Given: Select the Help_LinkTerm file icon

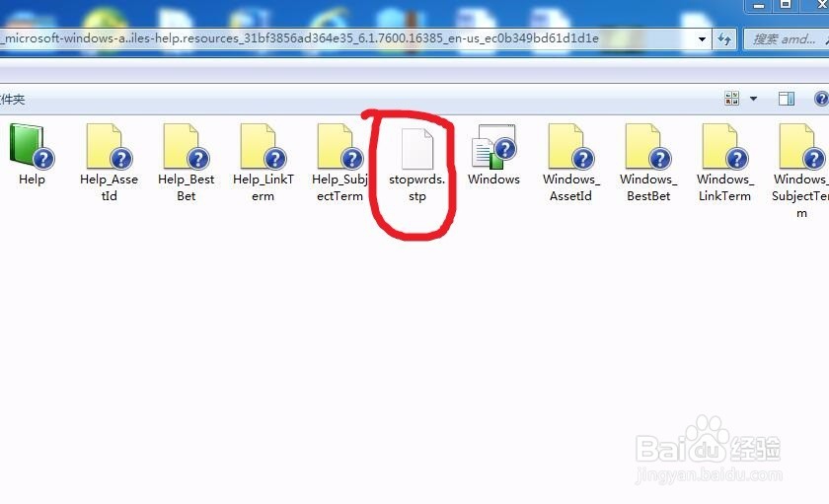Looking at the screenshot, I should tap(263, 146).
